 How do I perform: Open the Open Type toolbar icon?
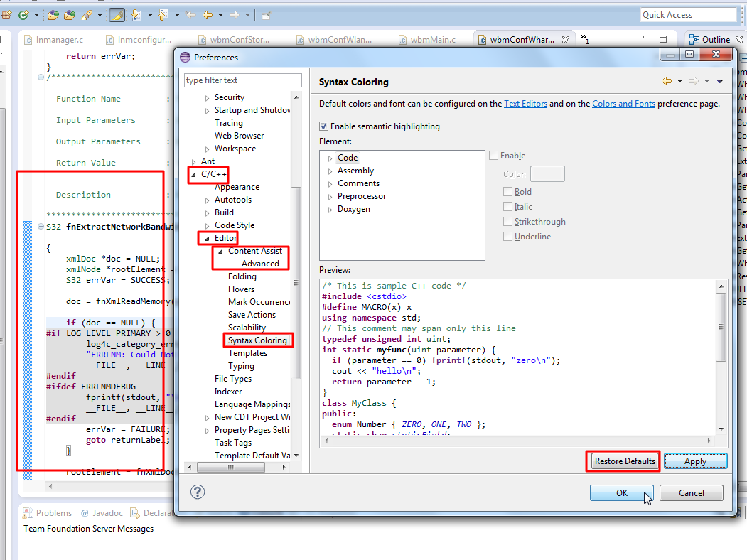53,15
